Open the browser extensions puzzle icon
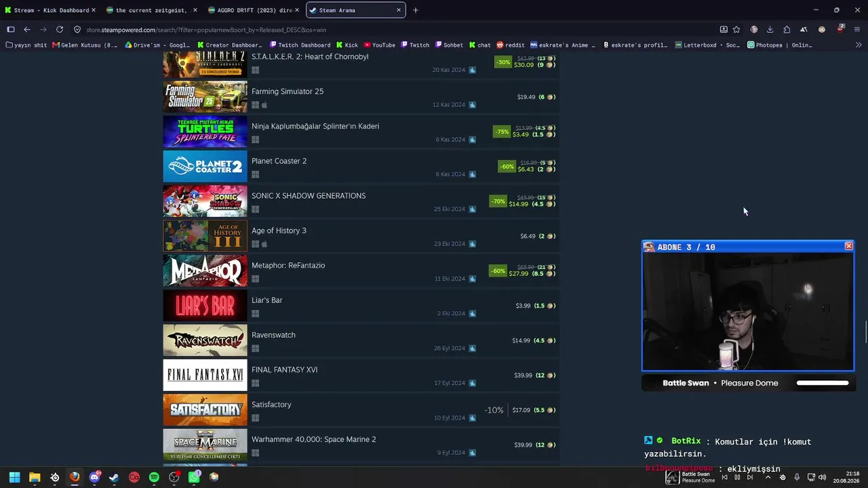 [787, 30]
